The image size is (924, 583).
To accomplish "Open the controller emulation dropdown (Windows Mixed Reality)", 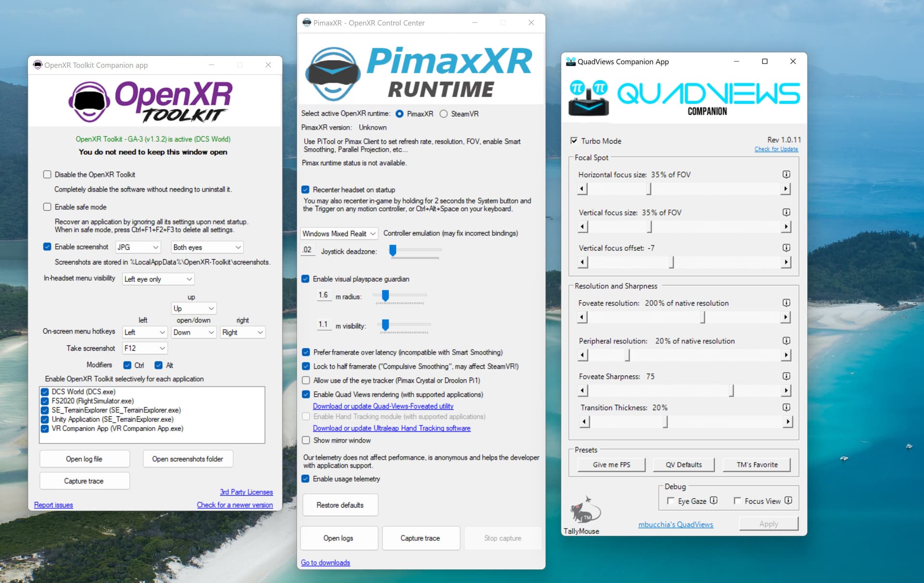I will coord(338,233).
